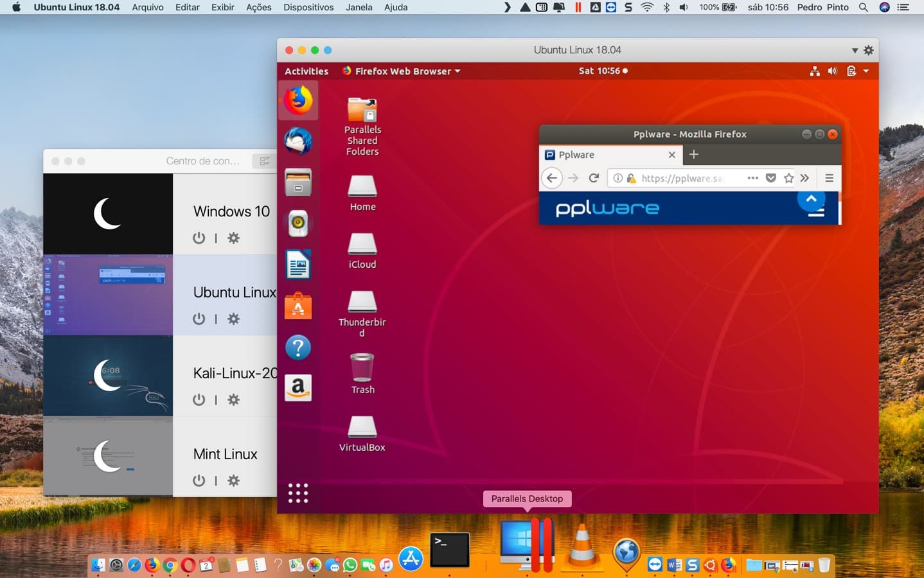Toggle power for Kali-Linux VM
Viewport: 924px width, 578px height.
(x=199, y=399)
